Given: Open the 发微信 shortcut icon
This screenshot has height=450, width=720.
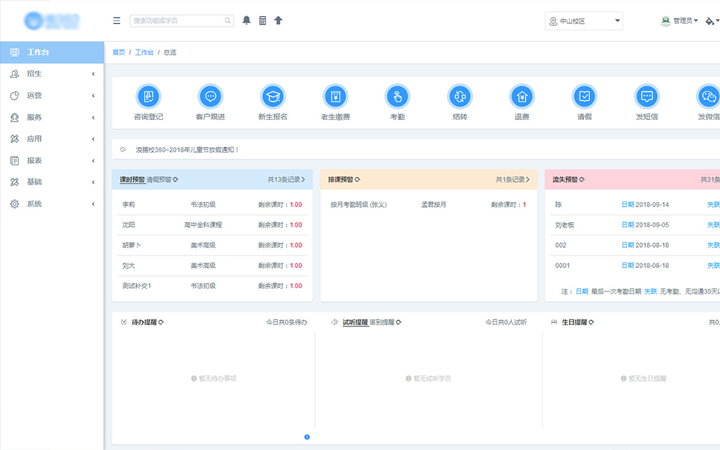Looking at the screenshot, I should (709, 96).
